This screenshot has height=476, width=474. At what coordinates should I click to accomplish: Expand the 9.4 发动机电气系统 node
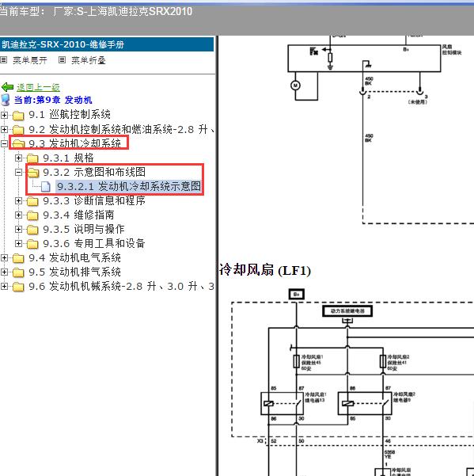click(x=4, y=257)
